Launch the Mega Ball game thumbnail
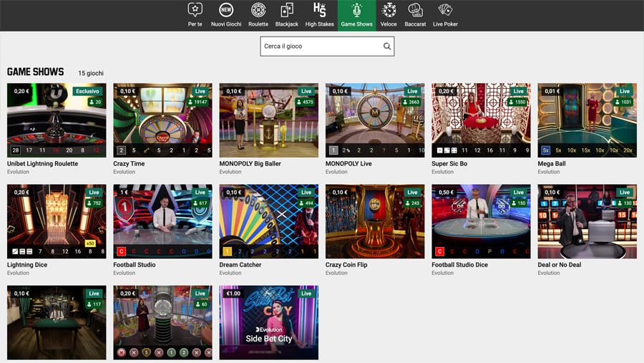This screenshot has height=363, width=644. pyautogui.click(x=587, y=120)
